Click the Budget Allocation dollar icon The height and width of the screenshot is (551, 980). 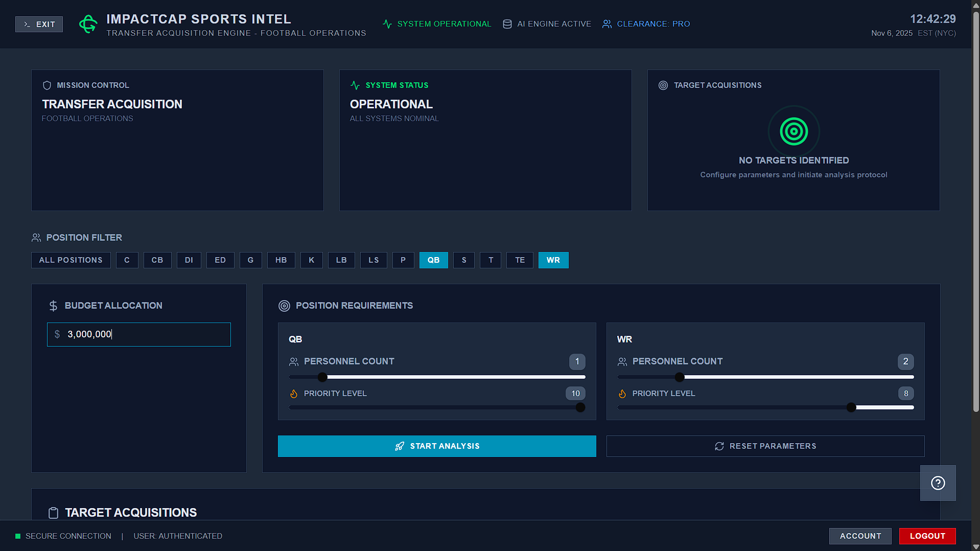coord(53,305)
